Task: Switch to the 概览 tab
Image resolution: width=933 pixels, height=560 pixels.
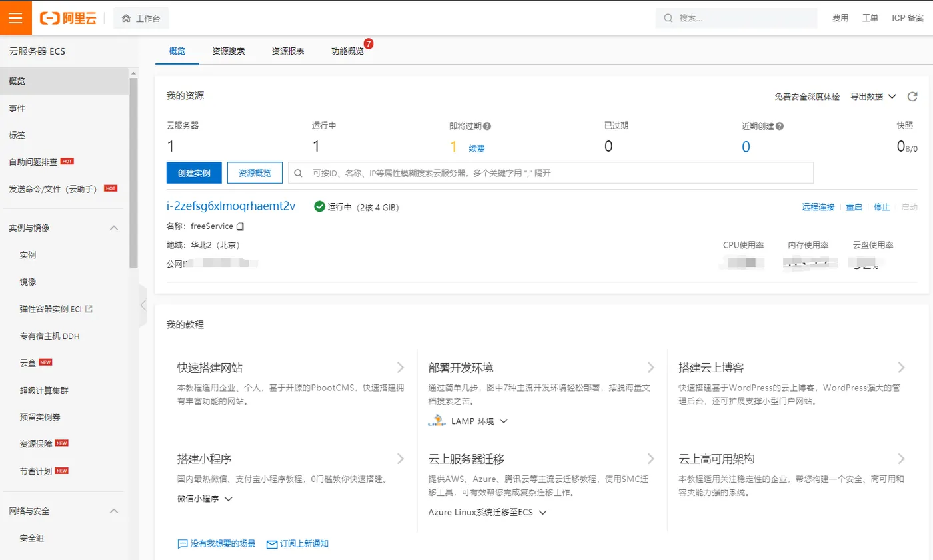Action: click(x=177, y=51)
